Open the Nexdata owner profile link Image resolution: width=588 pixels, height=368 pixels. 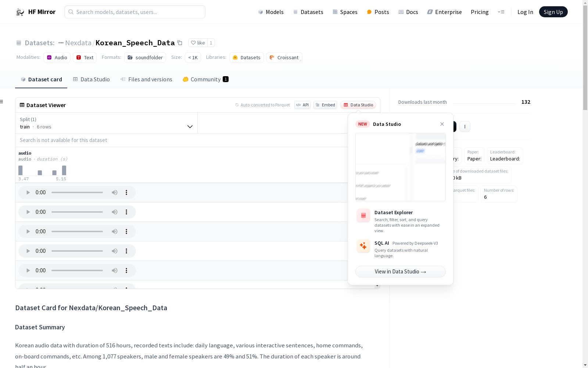coord(78,43)
